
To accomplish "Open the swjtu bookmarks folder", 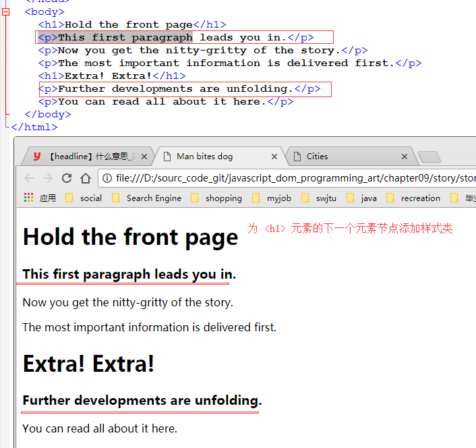I will click(319, 198).
